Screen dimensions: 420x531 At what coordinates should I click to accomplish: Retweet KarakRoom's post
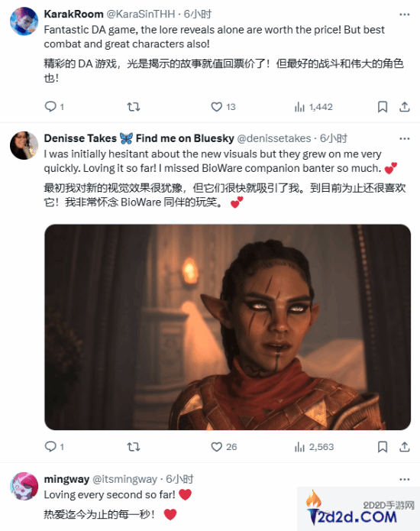(134, 107)
